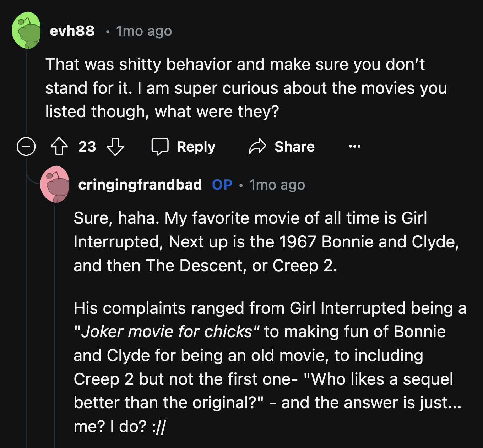The height and width of the screenshot is (448, 483).
Task: Open the OP badge next to cringingfrandbad
Action: [222, 185]
